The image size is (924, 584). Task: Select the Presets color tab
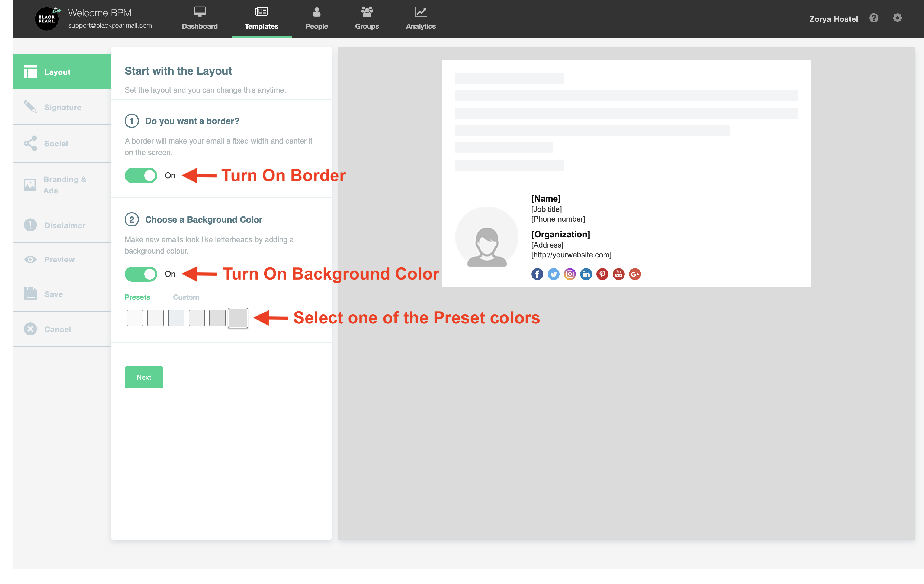(x=137, y=297)
